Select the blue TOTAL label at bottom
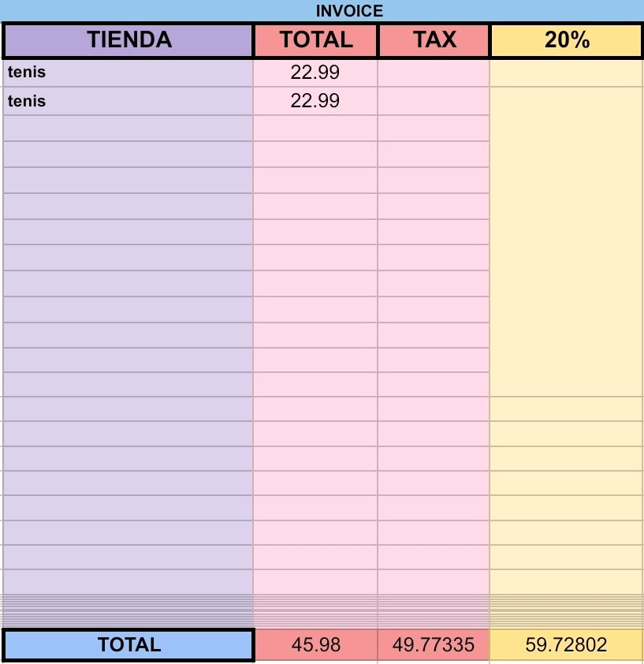Viewport: 644px width, 664px height. pyautogui.click(x=128, y=645)
